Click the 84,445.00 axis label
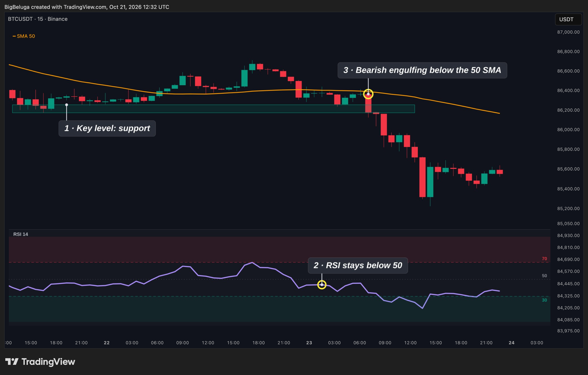588x375 pixels. click(x=568, y=284)
